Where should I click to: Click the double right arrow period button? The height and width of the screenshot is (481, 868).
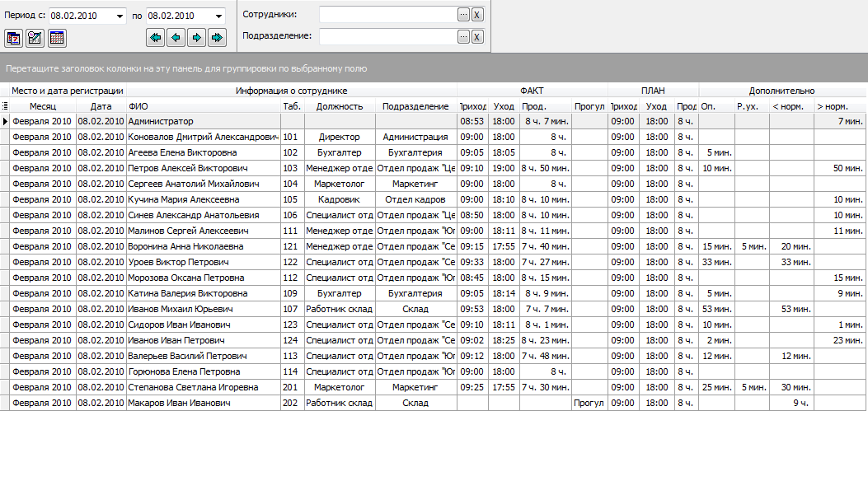217,38
